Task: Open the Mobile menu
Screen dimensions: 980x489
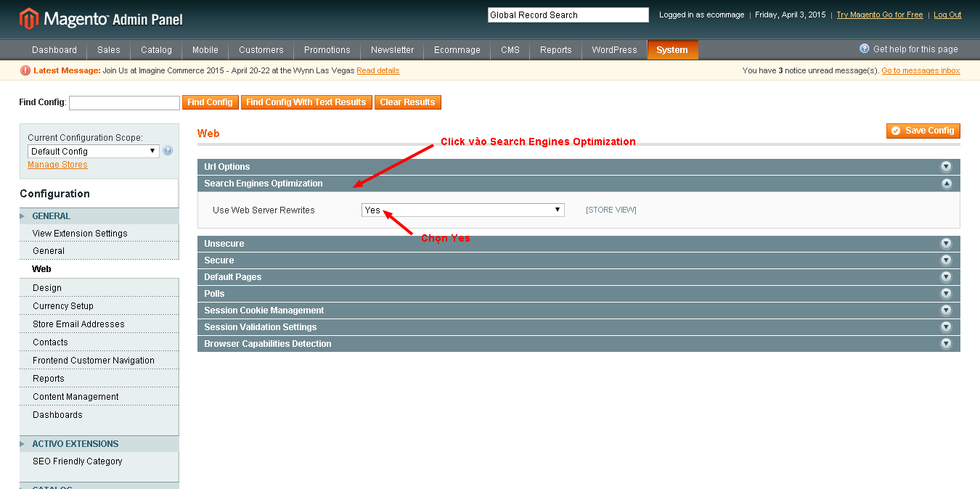Action: pos(205,50)
